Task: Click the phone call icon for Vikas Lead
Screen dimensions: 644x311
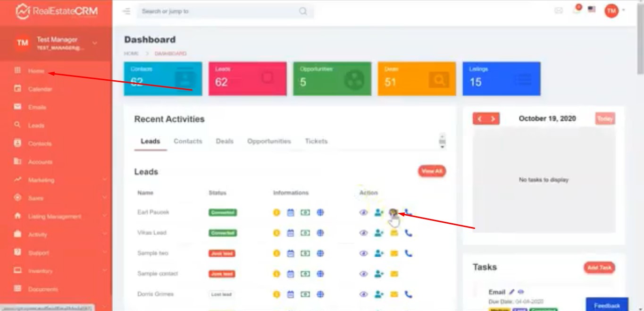Action: tap(409, 233)
